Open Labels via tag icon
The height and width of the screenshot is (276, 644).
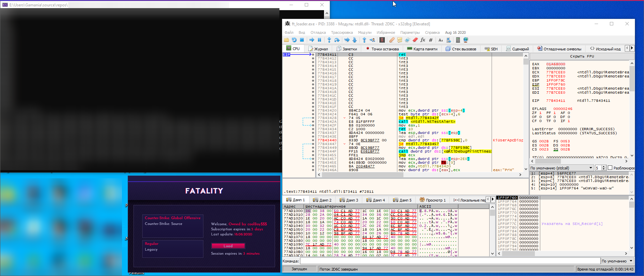pyautogui.click(x=407, y=40)
